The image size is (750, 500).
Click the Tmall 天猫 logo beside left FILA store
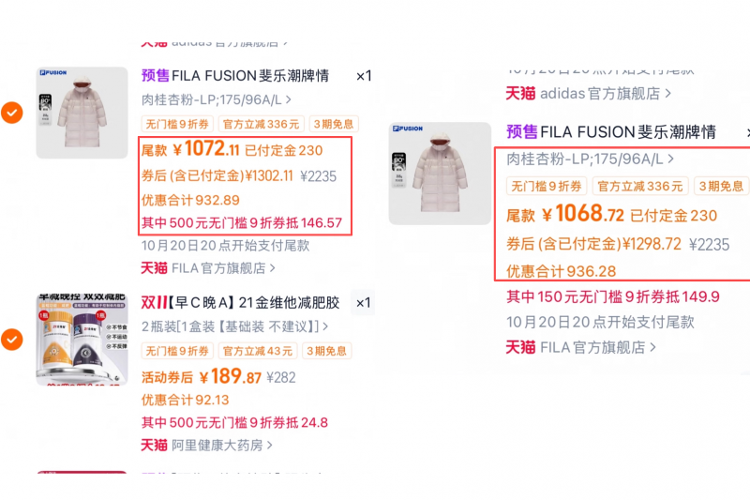pos(154,268)
